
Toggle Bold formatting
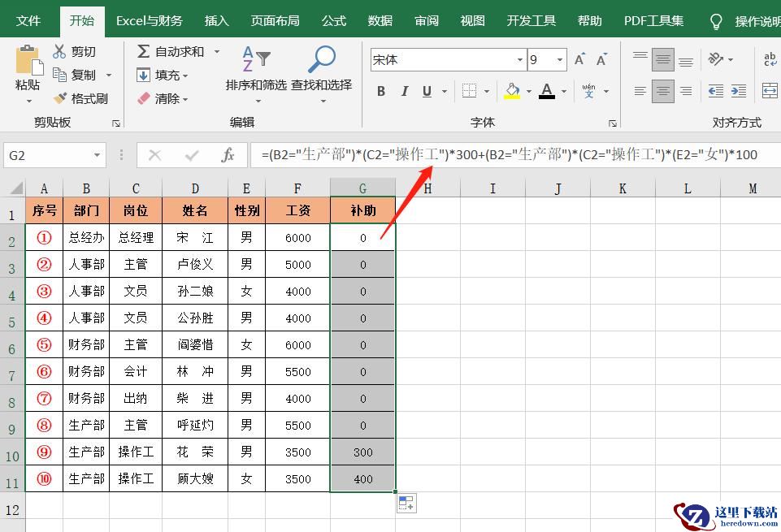click(x=381, y=91)
